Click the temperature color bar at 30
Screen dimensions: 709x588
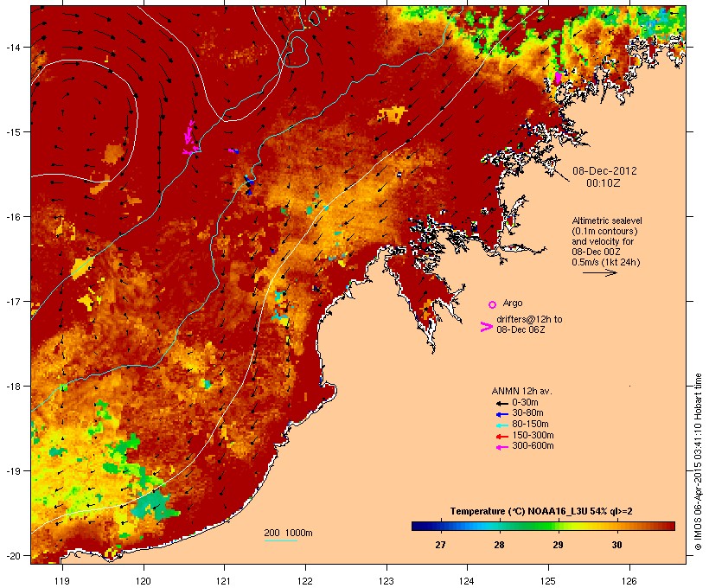(616, 526)
